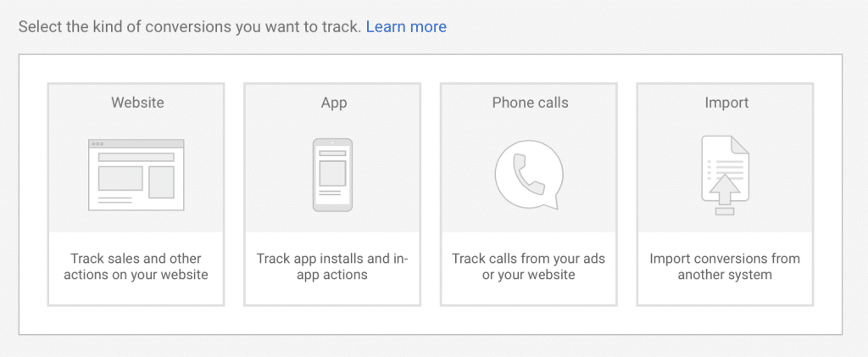Image resolution: width=868 pixels, height=357 pixels.
Task: Click the Phone calls speech bubble icon
Action: tap(529, 175)
